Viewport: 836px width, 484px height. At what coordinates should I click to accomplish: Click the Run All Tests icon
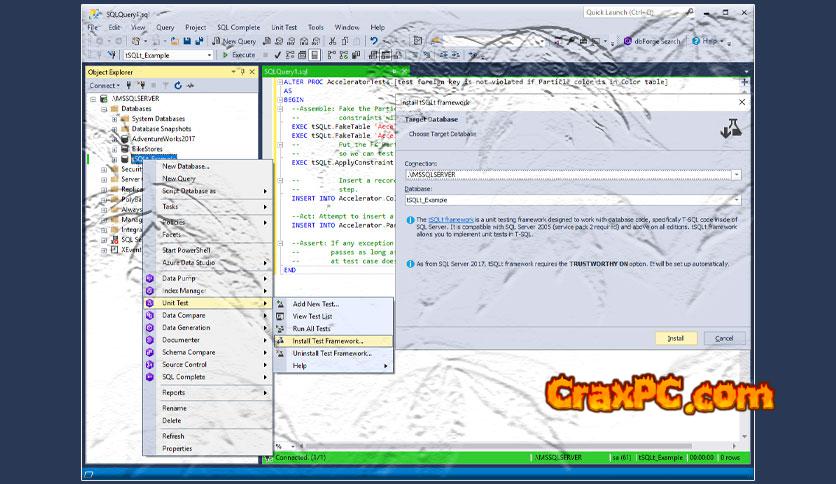pyautogui.click(x=280, y=328)
